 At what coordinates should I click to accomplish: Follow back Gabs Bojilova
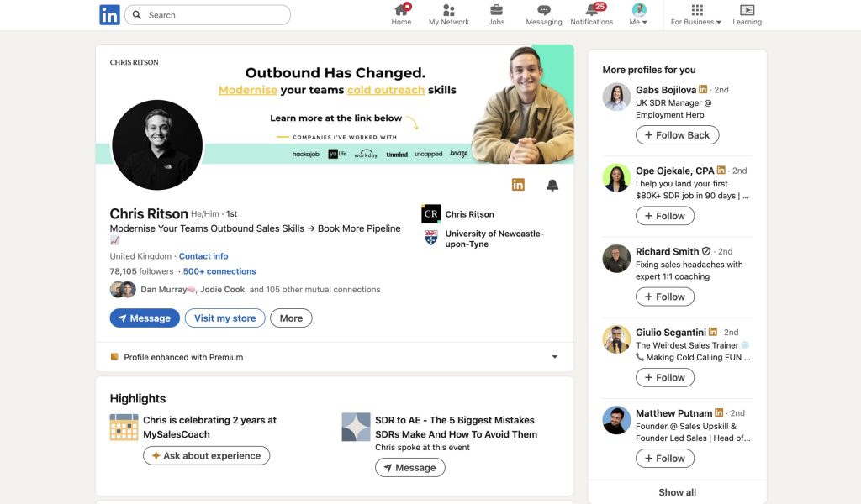pyautogui.click(x=677, y=135)
